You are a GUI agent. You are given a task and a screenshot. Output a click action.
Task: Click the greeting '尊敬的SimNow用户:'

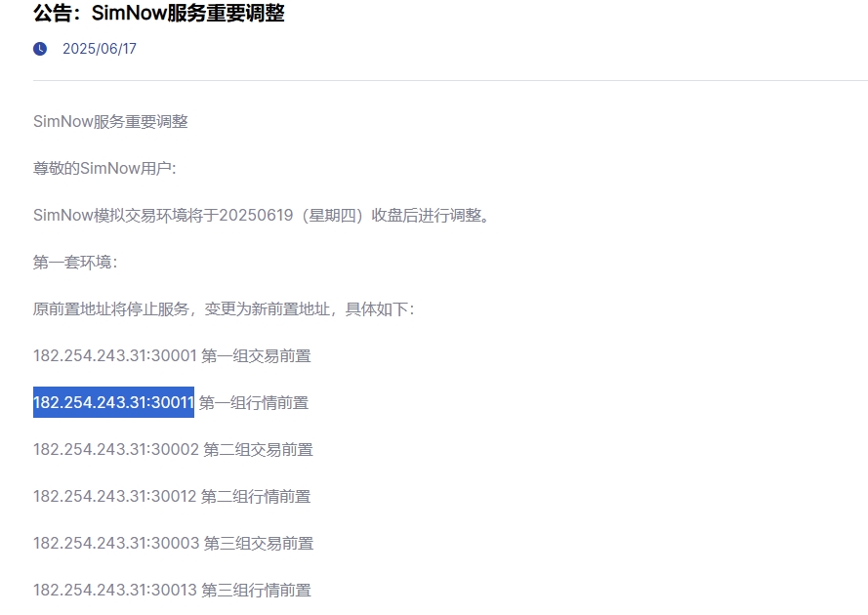click(104, 168)
